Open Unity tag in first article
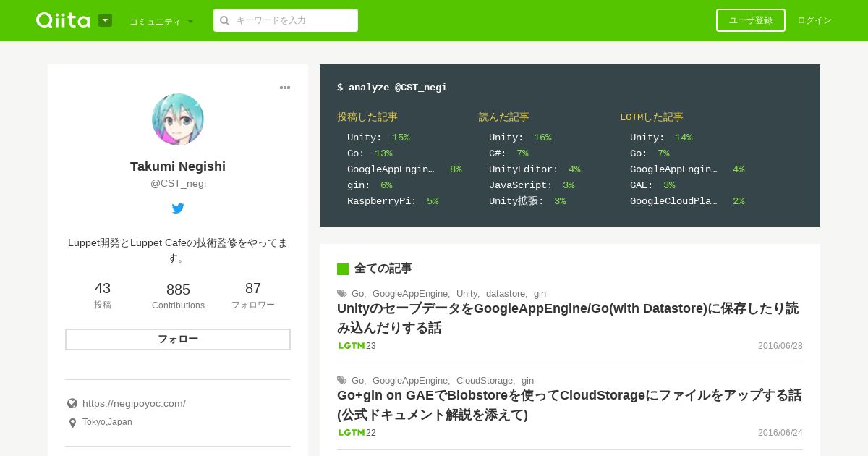Viewport: 868px width, 456px height. [x=467, y=293]
